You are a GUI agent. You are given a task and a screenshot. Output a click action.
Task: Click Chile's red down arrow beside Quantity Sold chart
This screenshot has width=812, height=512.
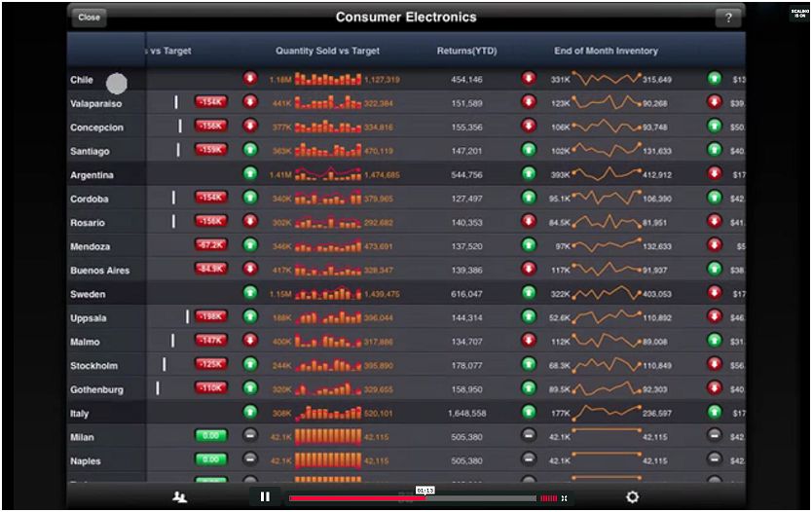click(250, 79)
